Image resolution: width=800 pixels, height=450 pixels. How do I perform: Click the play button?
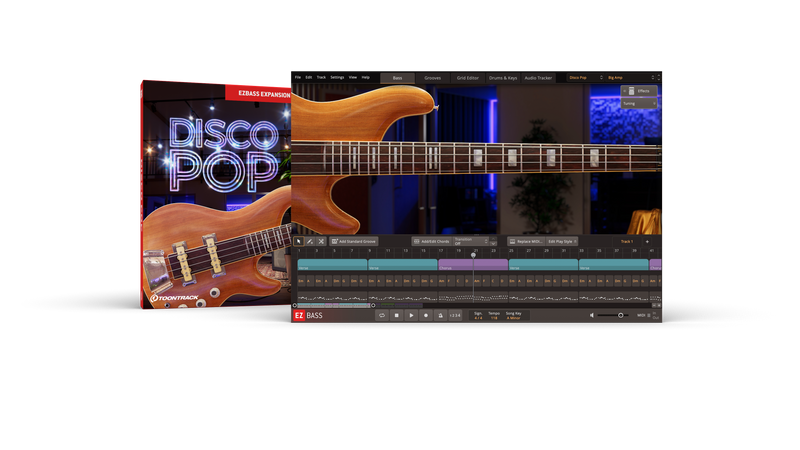411,315
